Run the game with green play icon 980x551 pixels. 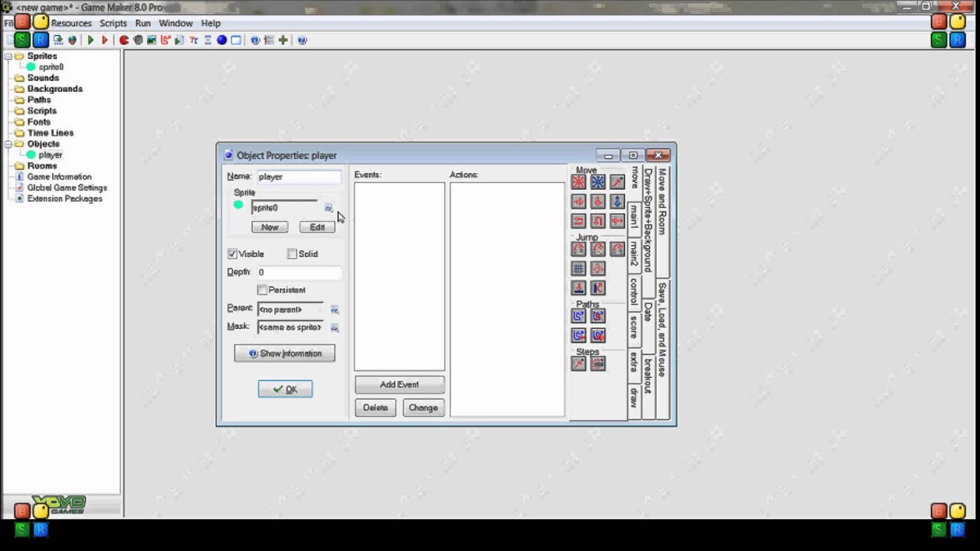point(91,40)
